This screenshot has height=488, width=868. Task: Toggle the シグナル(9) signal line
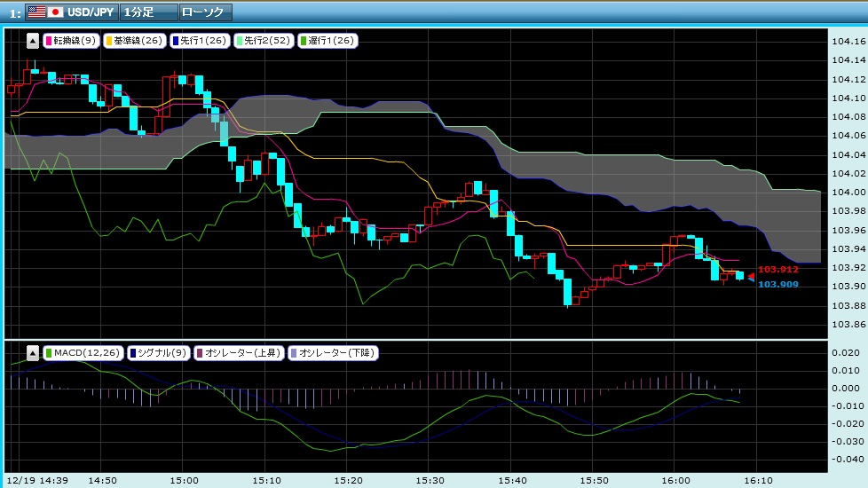(158, 352)
